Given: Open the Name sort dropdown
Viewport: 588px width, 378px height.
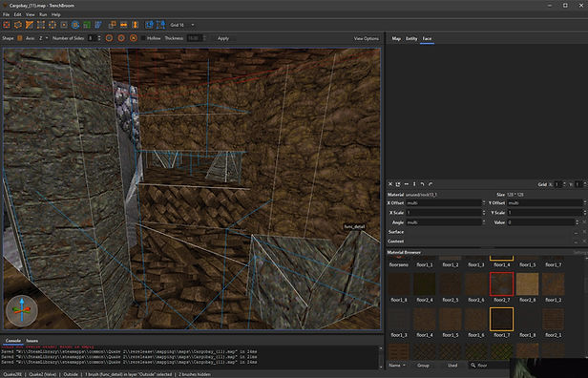Looking at the screenshot, I should (x=397, y=366).
